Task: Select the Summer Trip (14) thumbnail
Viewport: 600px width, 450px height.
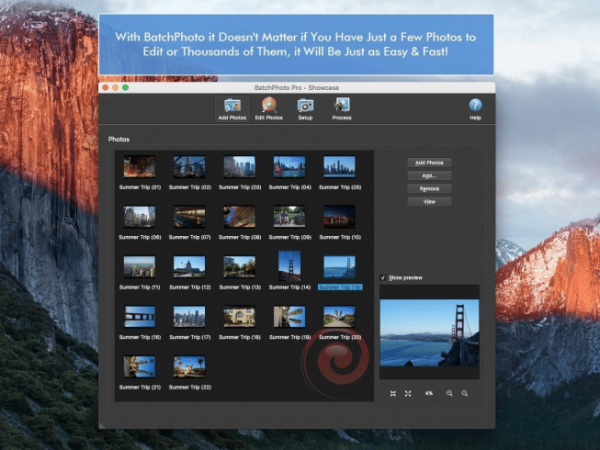Action: (290, 266)
